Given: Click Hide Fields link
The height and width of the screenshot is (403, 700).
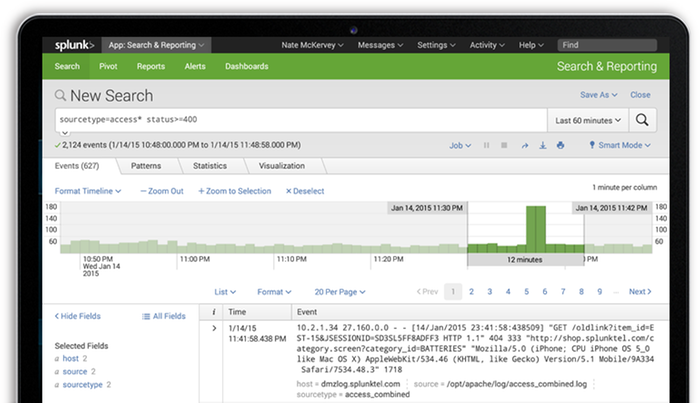Looking at the screenshot, I should 78,316.
